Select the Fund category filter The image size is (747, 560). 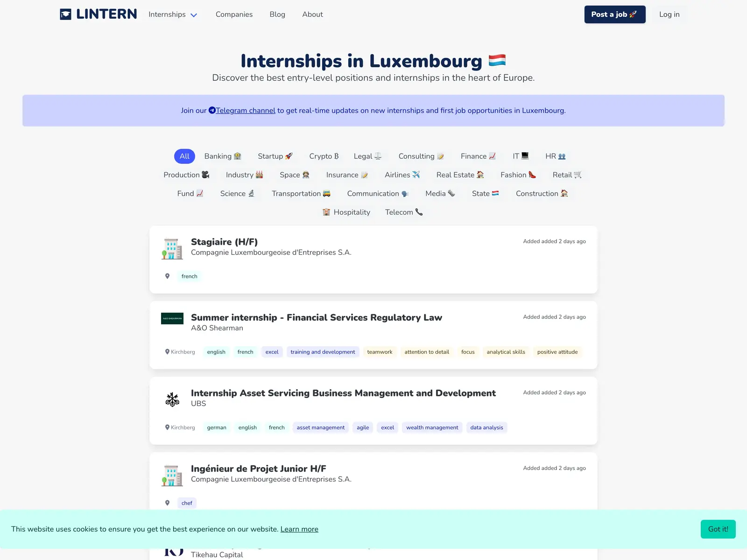point(190,194)
